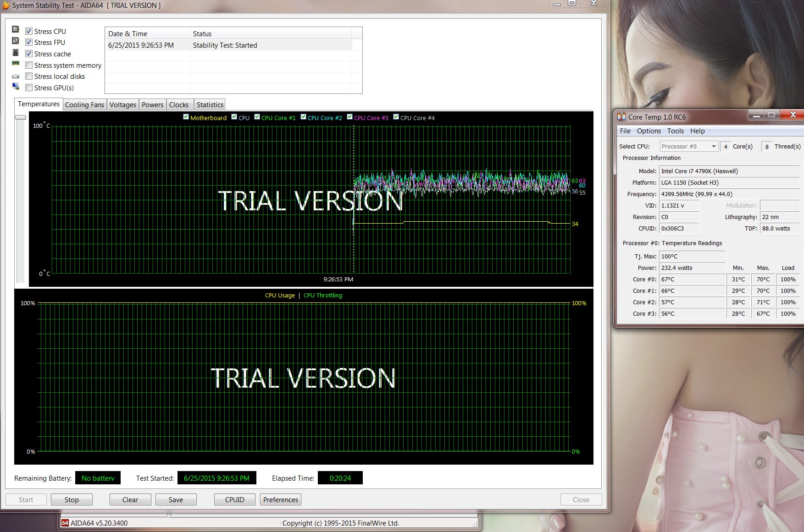Select the Temperatures tab
This screenshot has height=532, width=804.
(39, 104)
